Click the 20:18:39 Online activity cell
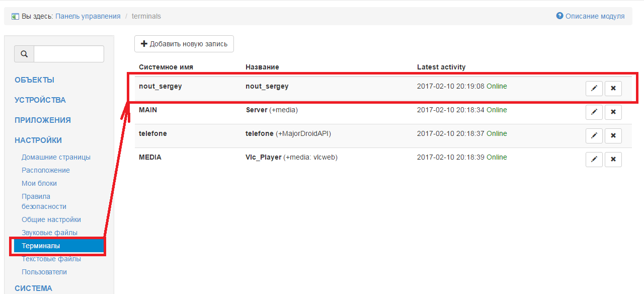The height and width of the screenshot is (294, 644). (462, 157)
